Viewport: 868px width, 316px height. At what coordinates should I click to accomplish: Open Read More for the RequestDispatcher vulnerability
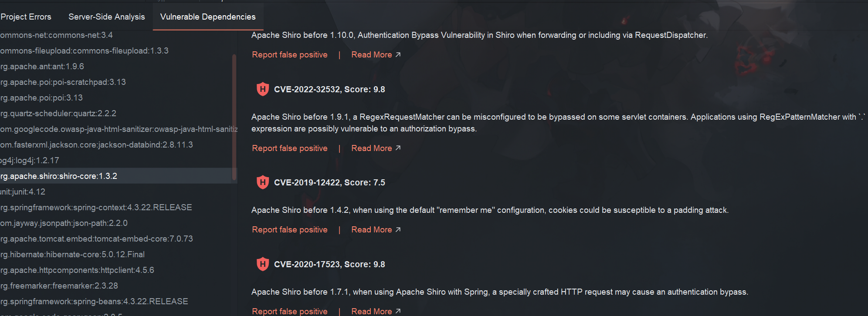click(376, 55)
